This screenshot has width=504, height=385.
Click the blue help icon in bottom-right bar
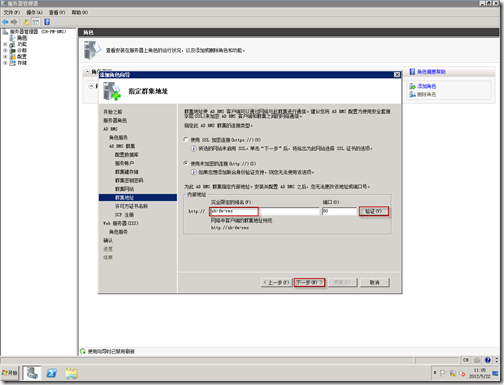pos(487,360)
